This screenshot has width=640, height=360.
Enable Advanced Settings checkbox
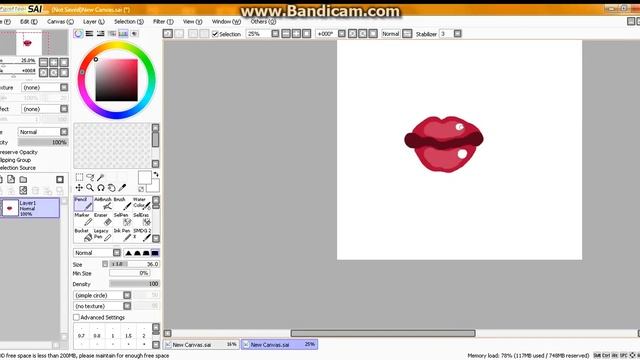[76, 317]
